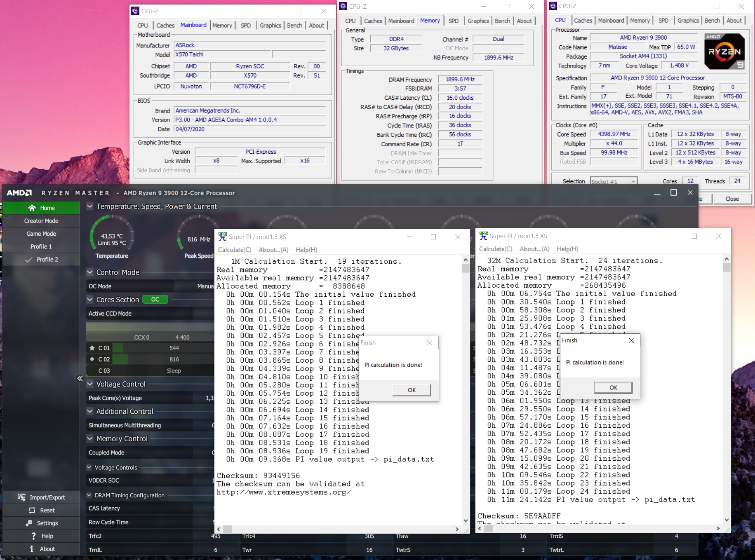Click the Close button in CPU-Z CPU window
Image resolution: width=755 pixels, height=560 pixels.
[x=732, y=199]
